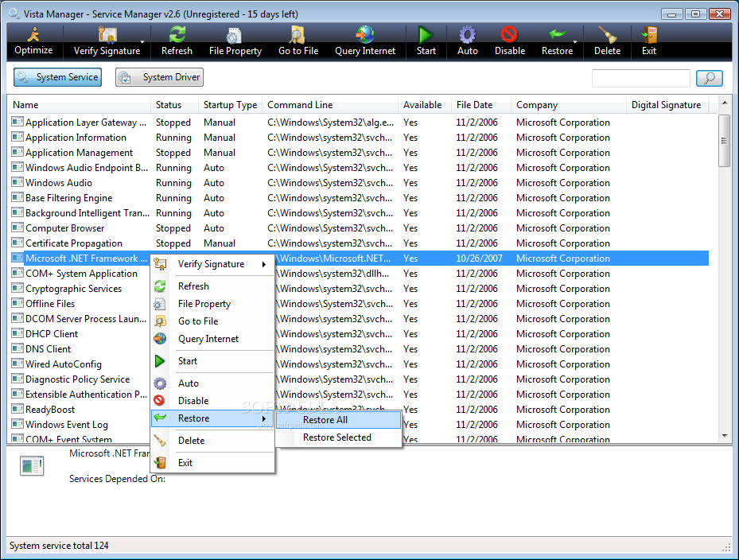Click the 10/26/2007 file date cell

(x=479, y=259)
